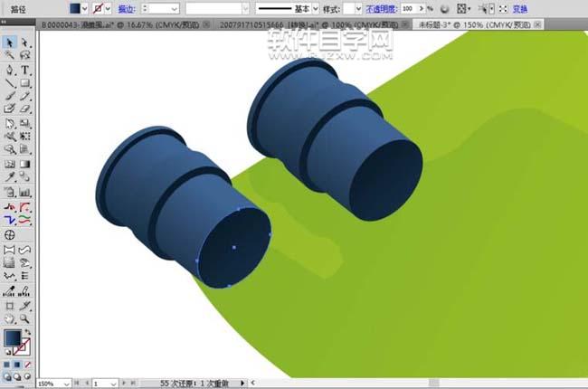Image resolution: width=588 pixels, height=389 pixels.
Task: Open the artboard number dropdown
Action: [114, 384]
